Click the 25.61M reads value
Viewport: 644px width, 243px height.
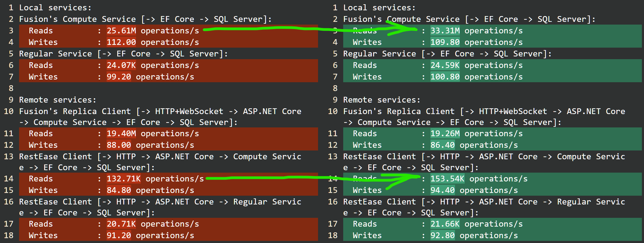click(121, 31)
